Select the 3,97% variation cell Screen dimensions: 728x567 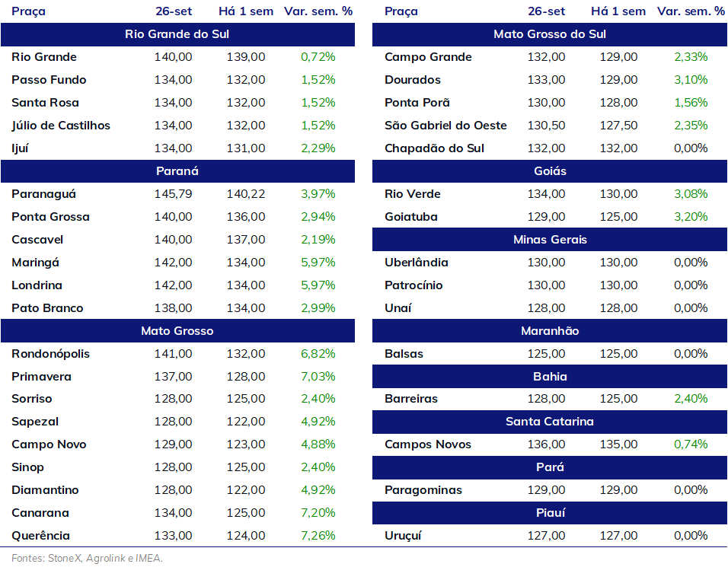click(x=318, y=194)
